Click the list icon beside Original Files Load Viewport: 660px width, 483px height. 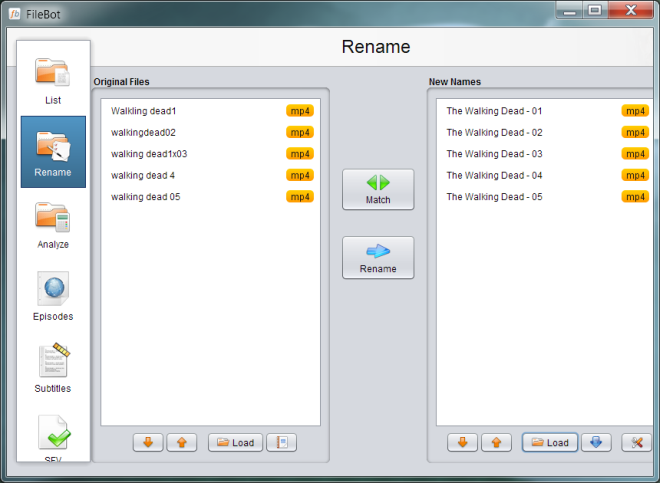click(x=281, y=442)
